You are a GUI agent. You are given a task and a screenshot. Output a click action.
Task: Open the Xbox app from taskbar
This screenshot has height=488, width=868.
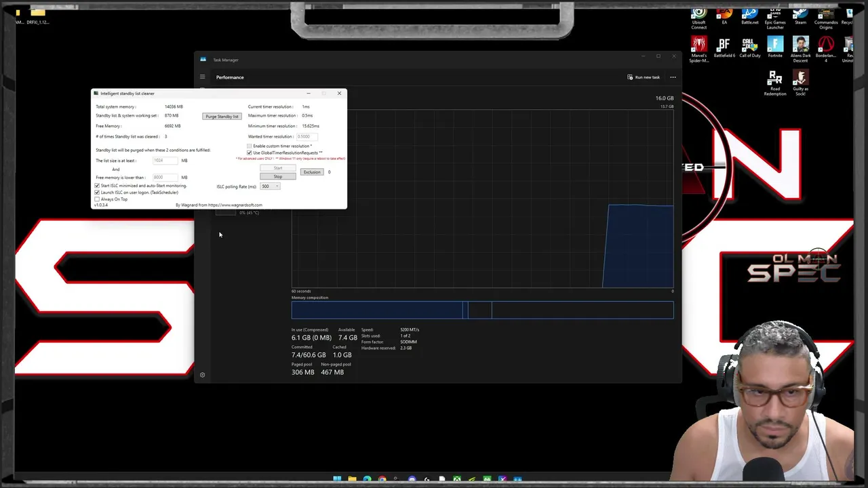point(457,479)
